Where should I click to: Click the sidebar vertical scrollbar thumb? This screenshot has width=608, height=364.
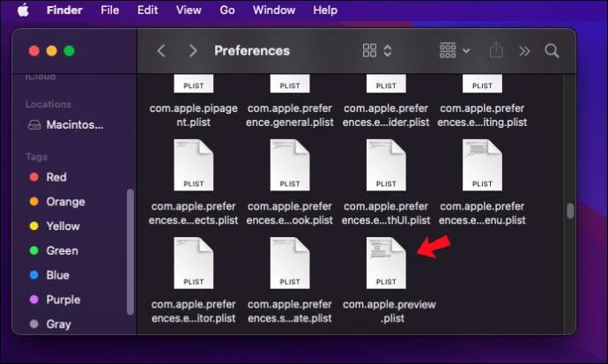(130, 252)
